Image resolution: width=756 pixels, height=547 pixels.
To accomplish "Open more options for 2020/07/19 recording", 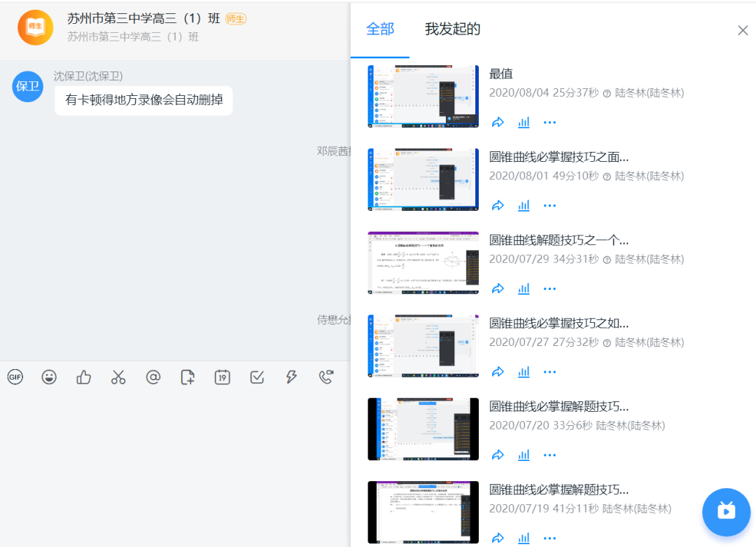I will click(x=549, y=538).
